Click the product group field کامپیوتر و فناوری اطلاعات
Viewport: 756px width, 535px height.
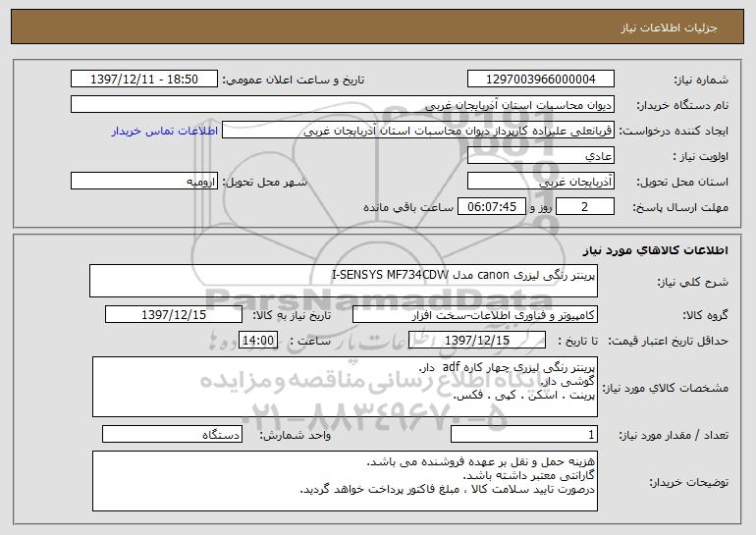[475, 315]
